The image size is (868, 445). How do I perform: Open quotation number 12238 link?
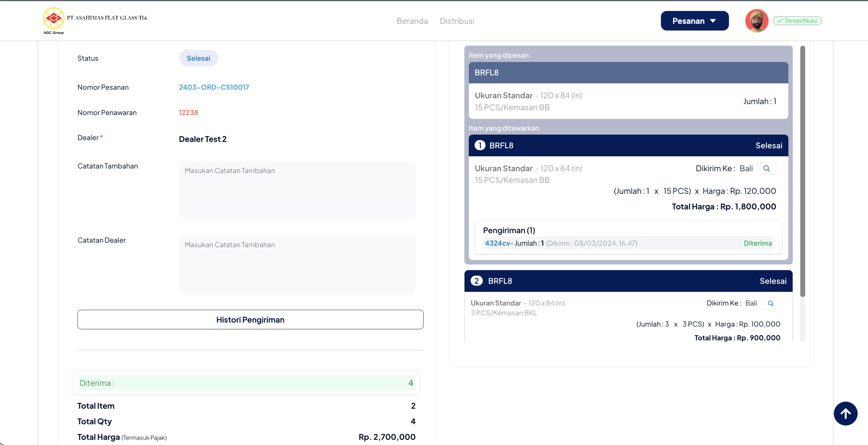[x=188, y=113]
